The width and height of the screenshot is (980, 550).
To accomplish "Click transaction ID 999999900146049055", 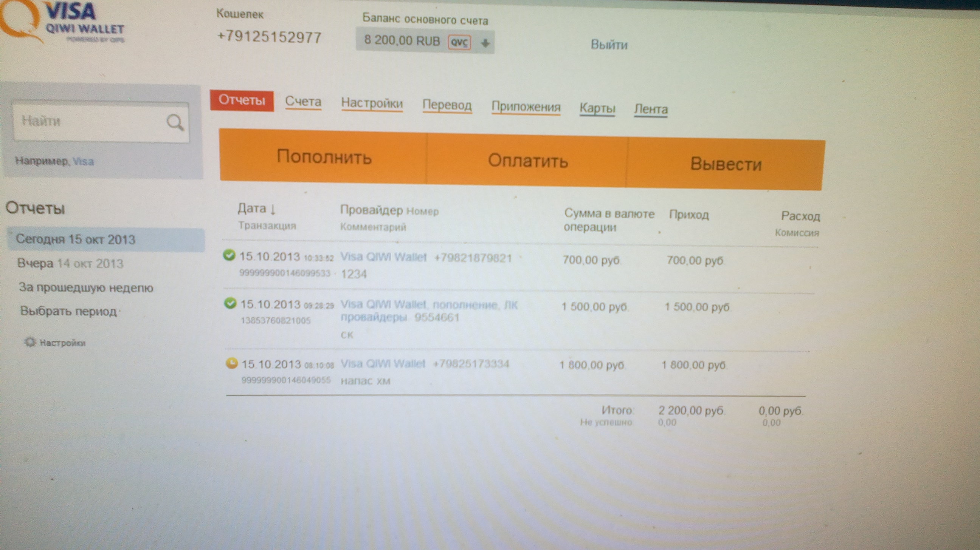I will click(x=286, y=380).
